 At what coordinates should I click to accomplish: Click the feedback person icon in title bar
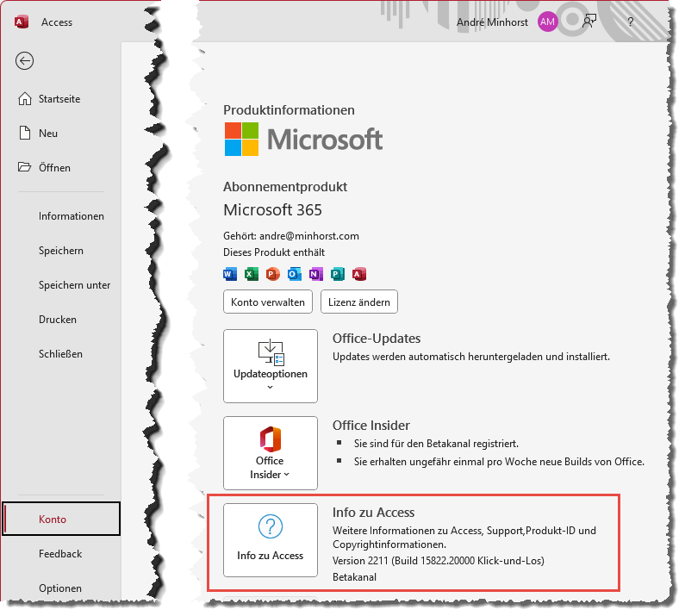(589, 22)
